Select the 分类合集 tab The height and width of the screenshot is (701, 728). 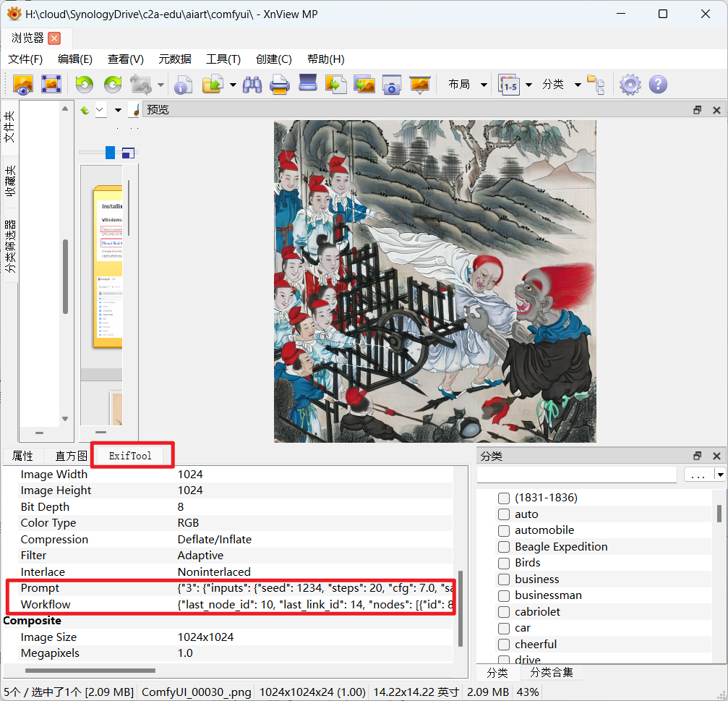coord(552,673)
